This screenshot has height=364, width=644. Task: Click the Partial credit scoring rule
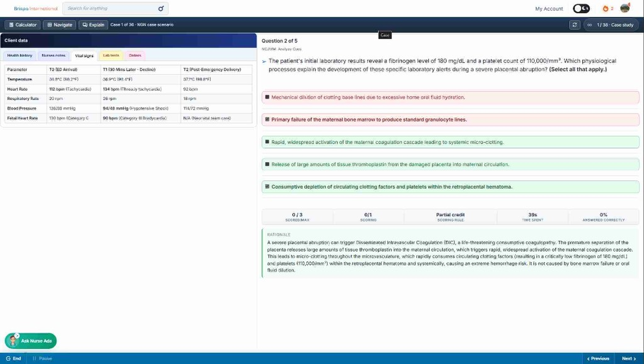(450, 215)
